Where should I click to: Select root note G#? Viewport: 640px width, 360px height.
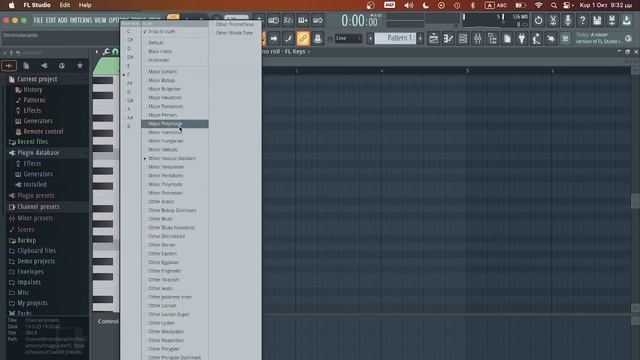131,100
